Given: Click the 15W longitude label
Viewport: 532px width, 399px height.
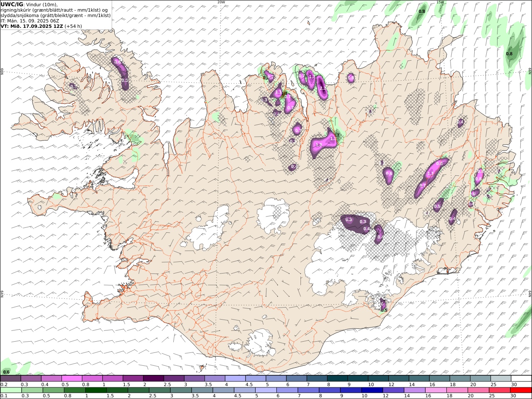Looking at the screenshot, I should [x=440, y=2].
